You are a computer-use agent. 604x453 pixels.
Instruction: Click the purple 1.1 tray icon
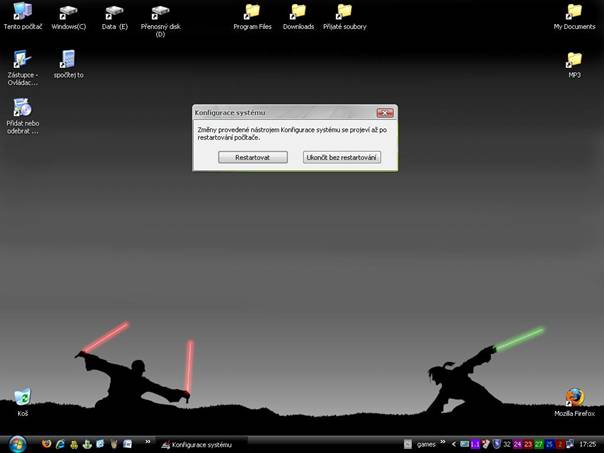475,444
